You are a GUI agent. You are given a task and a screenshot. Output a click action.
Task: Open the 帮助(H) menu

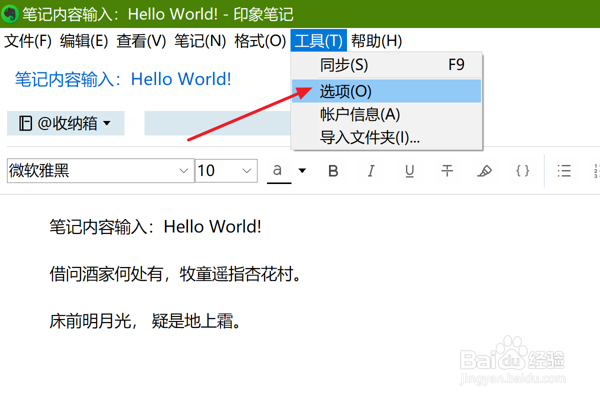(x=377, y=41)
